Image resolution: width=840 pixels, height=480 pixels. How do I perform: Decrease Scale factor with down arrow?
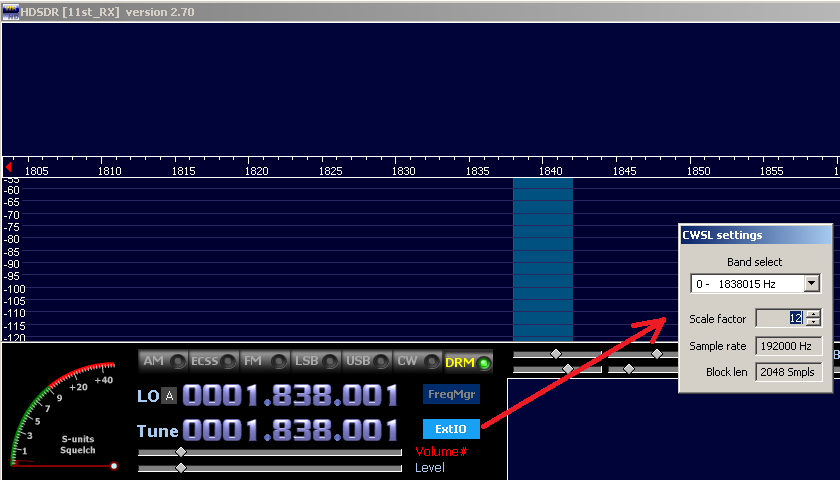pyautogui.click(x=813, y=322)
